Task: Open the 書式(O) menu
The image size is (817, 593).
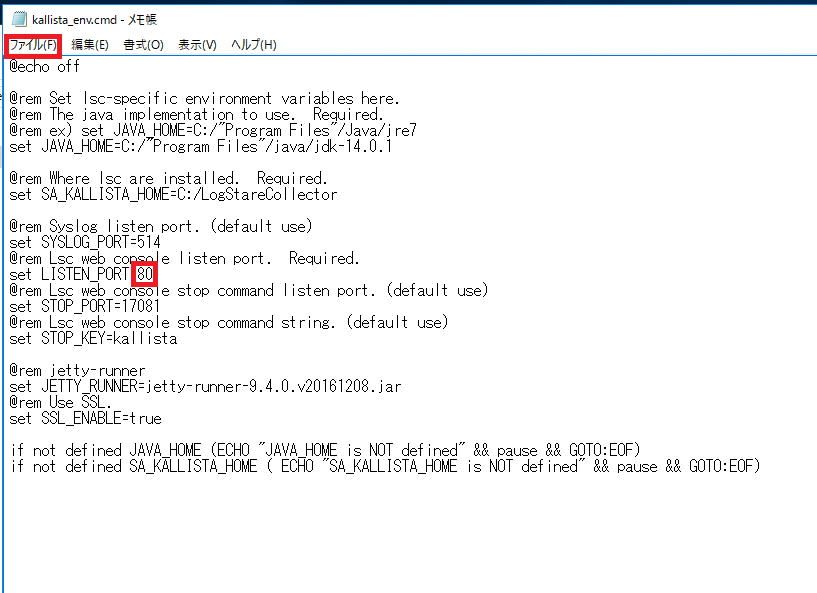Action: (143, 45)
